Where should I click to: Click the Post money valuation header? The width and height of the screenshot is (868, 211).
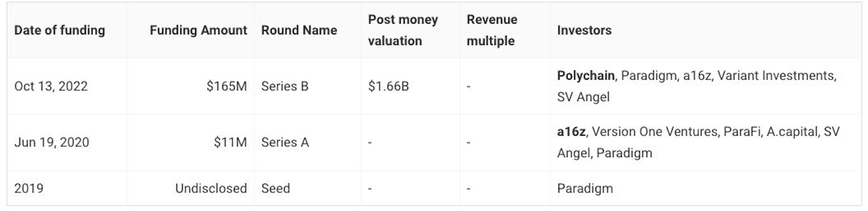[403, 30]
